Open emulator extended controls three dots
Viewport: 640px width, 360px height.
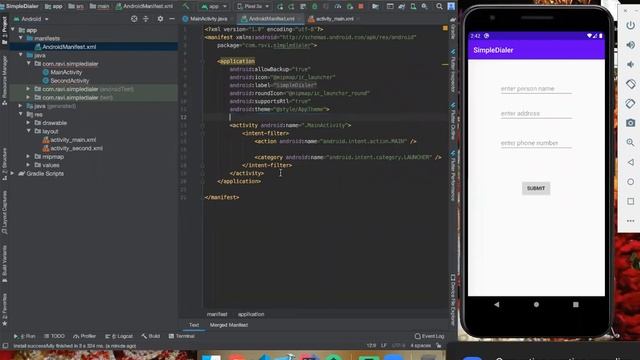coord(631,221)
